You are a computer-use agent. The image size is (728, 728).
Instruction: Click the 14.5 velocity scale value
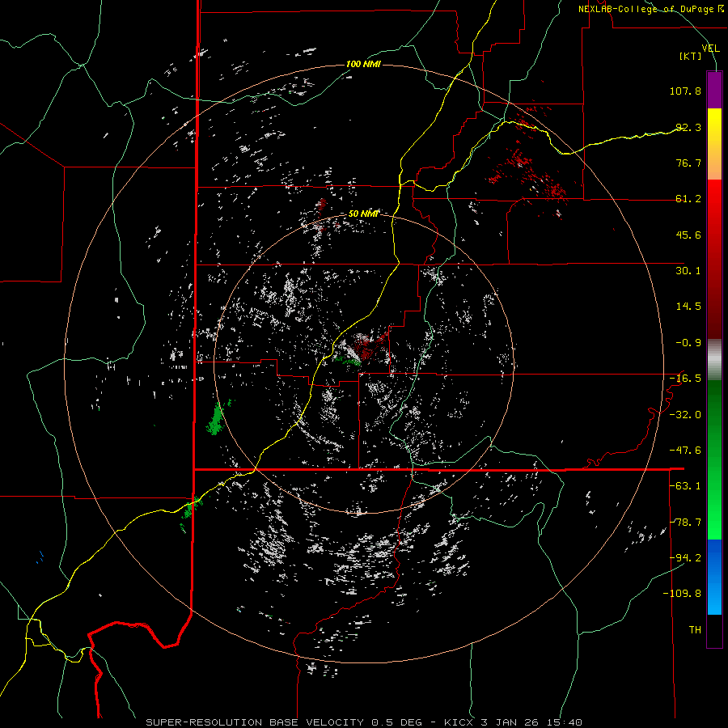pos(688,307)
